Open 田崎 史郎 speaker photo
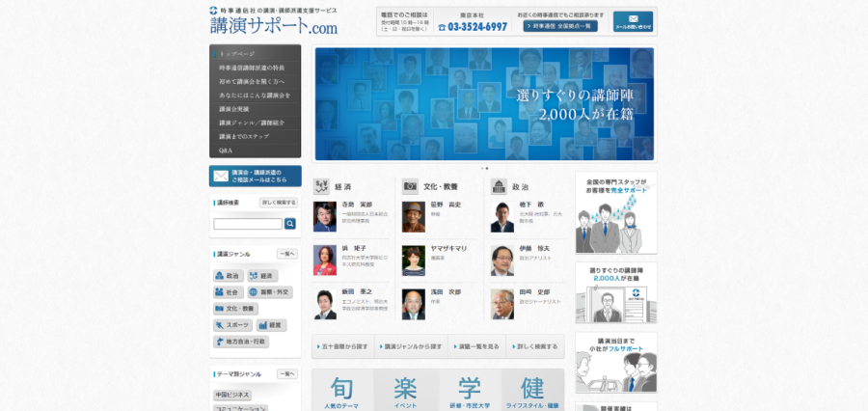Viewport: 868px width, 411px height. click(x=502, y=304)
